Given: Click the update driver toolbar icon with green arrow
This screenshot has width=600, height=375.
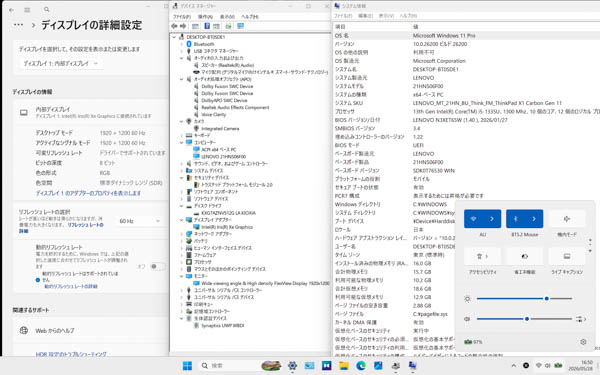Looking at the screenshot, I should (228, 26).
